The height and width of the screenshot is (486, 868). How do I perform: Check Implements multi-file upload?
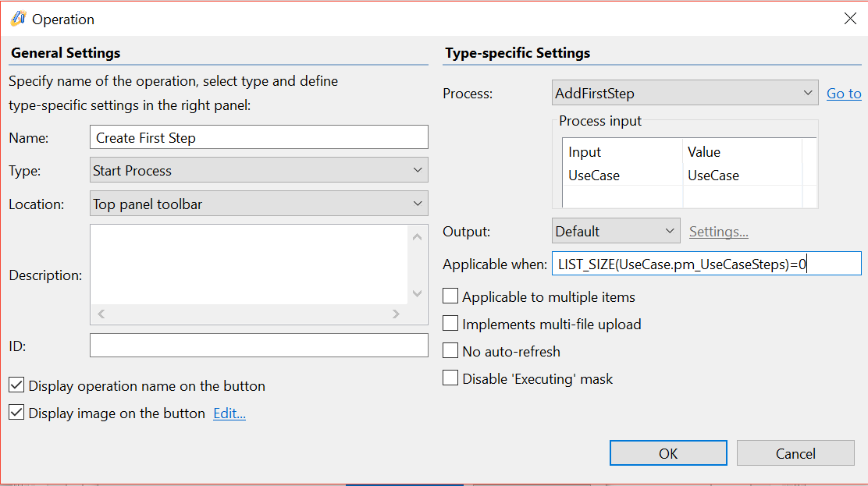[450, 323]
